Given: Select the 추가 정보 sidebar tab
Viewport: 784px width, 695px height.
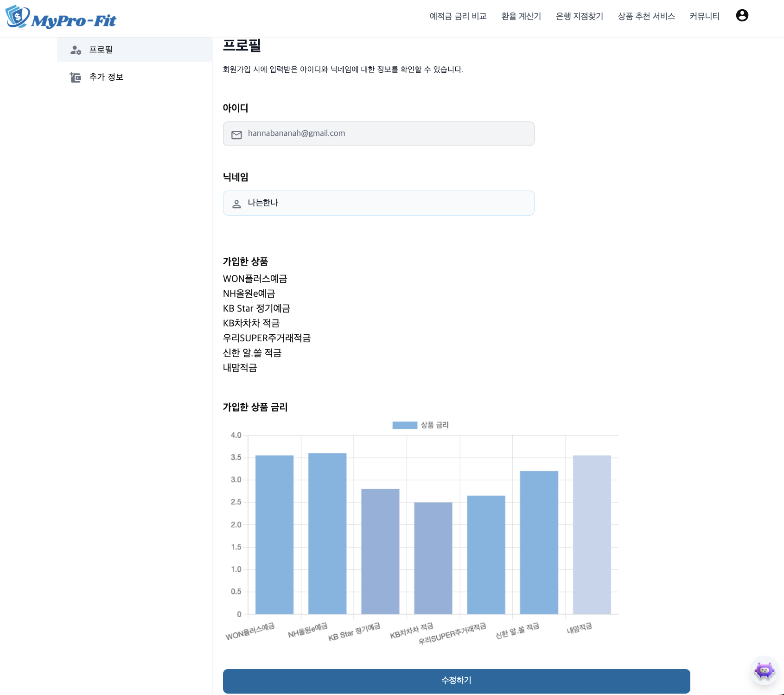Looking at the screenshot, I should point(134,77).
